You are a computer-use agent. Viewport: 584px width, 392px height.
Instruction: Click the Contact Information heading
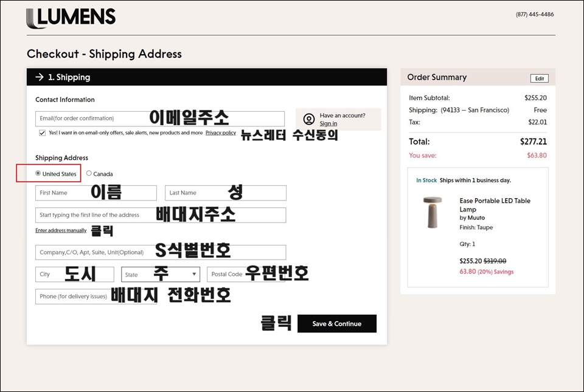point(65,100)
